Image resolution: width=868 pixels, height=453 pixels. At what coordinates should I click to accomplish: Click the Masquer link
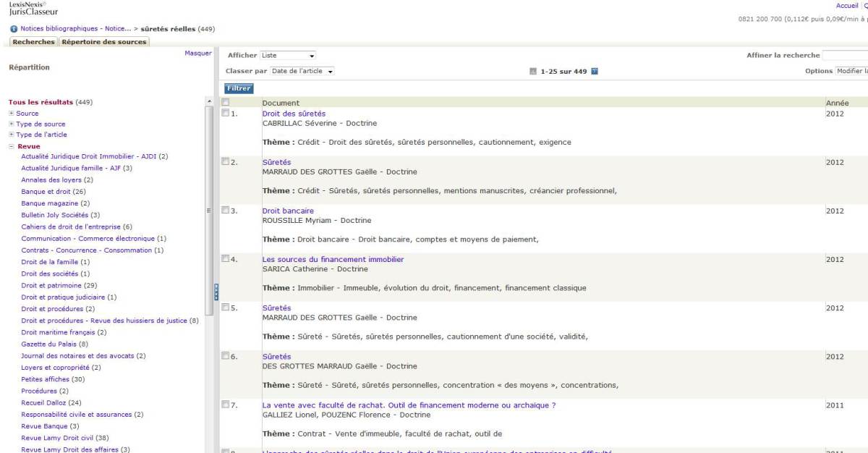197,53
